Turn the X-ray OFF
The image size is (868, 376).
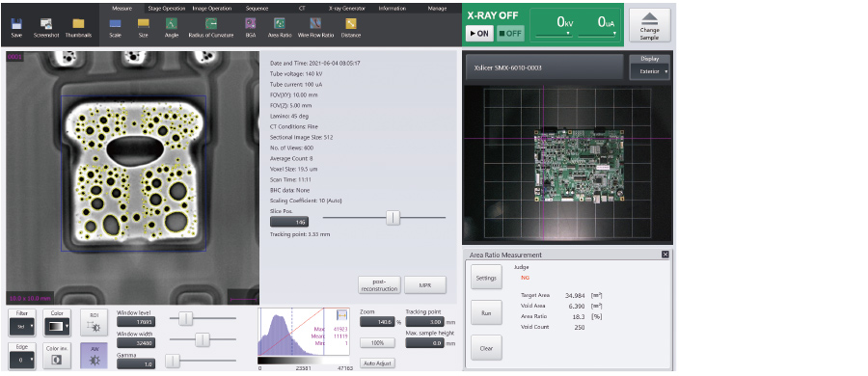pos(510,33)
